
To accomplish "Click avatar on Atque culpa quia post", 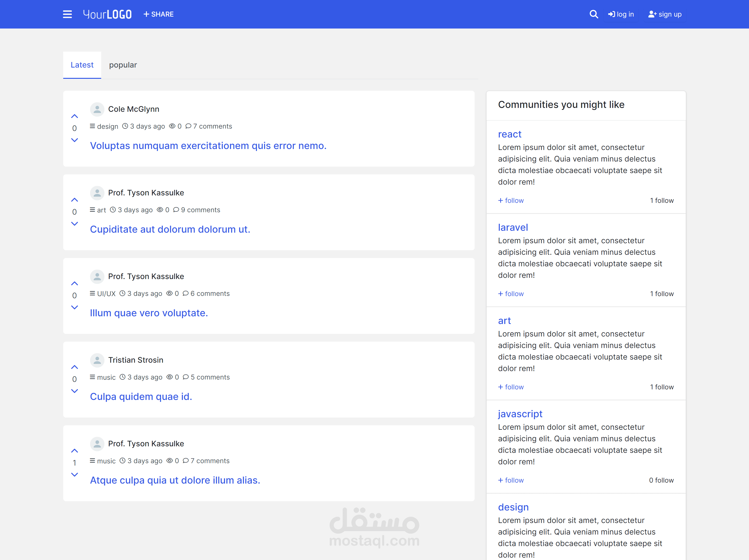I will 97,443.
